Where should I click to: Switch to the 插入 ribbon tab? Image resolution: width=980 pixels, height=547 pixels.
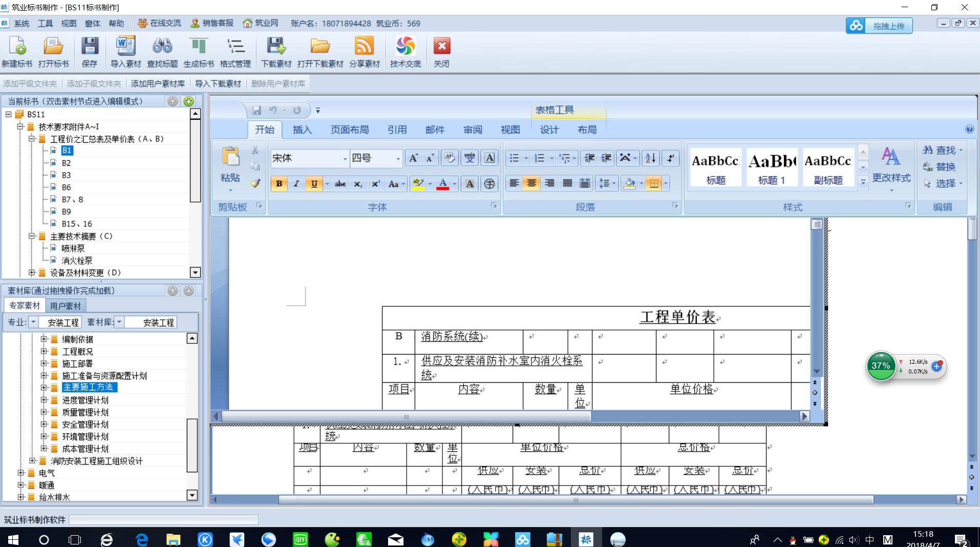pyautogui.click(x=302, y=130)
